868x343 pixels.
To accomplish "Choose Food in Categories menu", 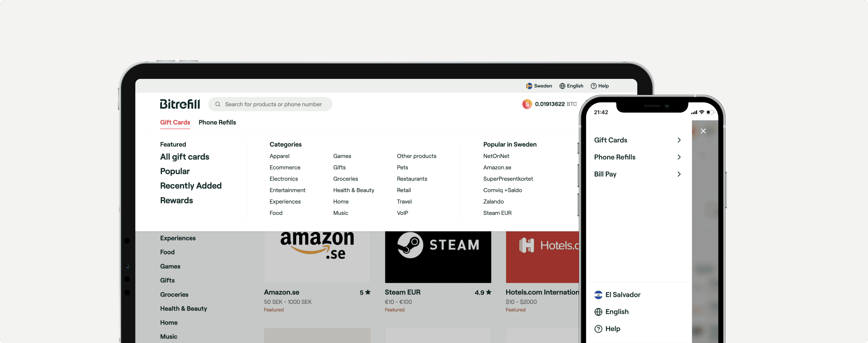I will click(x=276, y=213).
